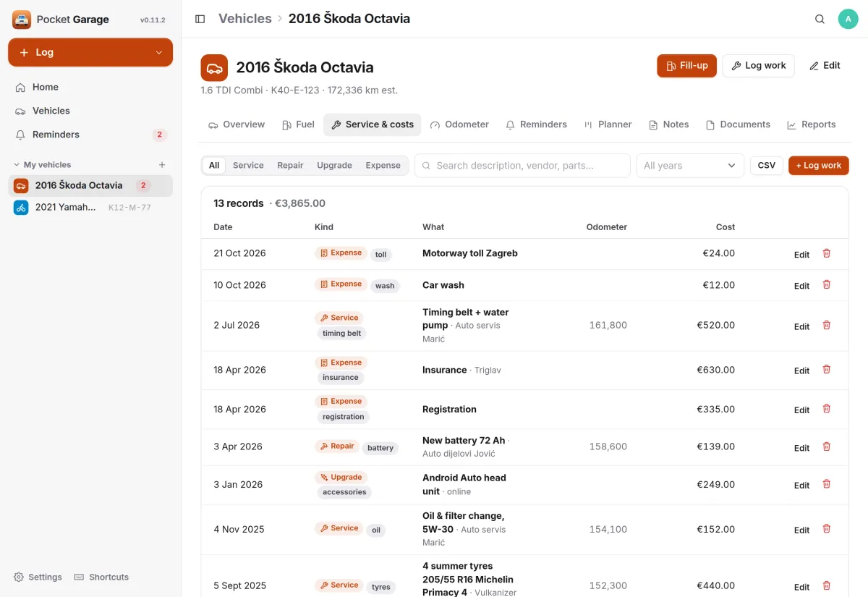
Task: Click the Date column header
Action: (x=223, y=227)
